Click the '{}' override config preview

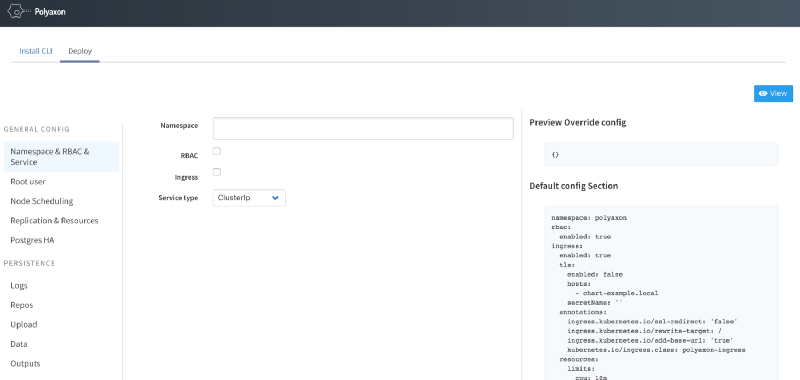coord(661,154)
